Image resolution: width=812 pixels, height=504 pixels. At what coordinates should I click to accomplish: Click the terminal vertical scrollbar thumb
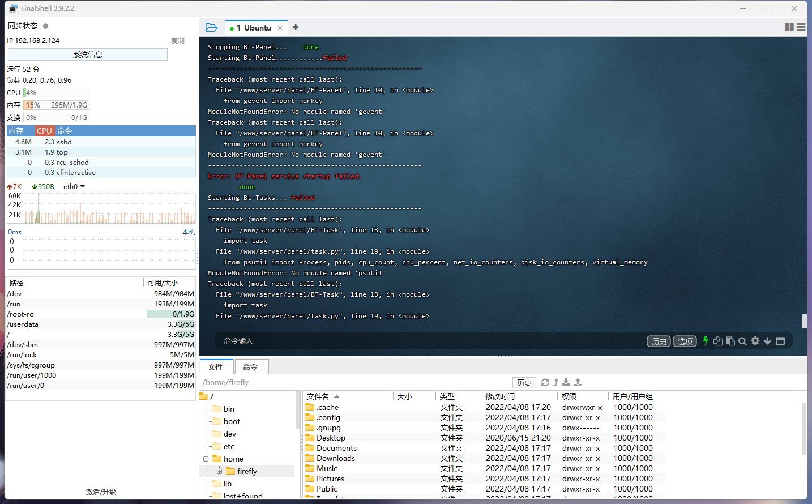pyautogui.click(x=805, y=321)
